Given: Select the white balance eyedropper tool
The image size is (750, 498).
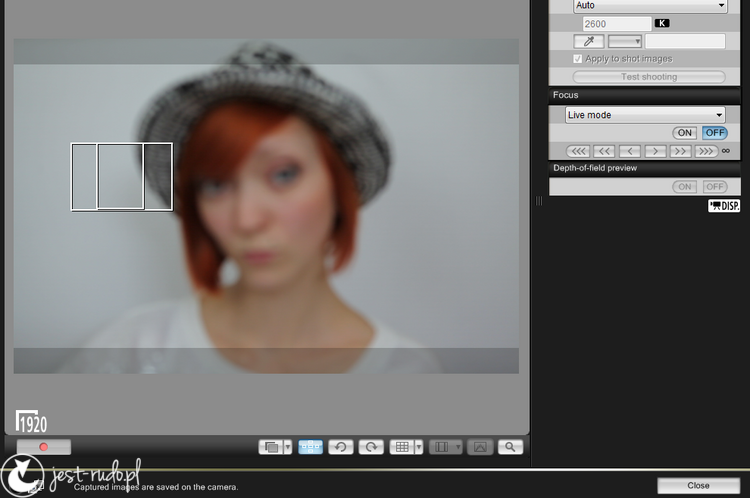Looking at the screenshot, I should click(x=589, y=42).
